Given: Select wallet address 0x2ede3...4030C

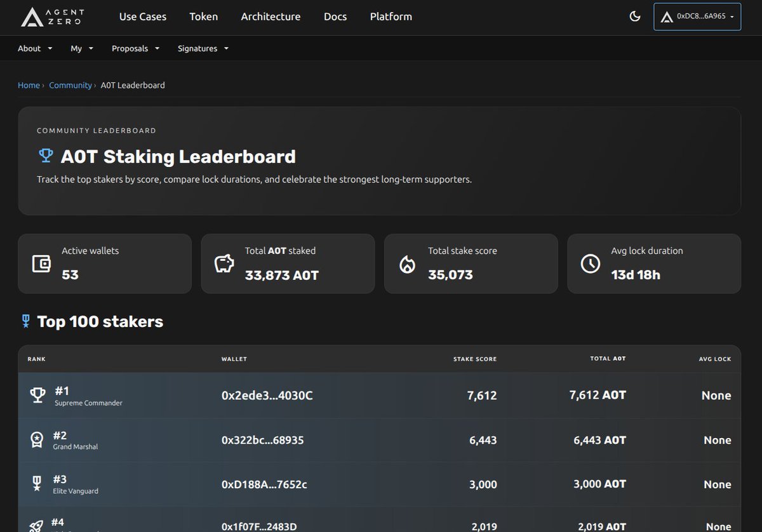Looking at the screenshot, I should 267,396.
